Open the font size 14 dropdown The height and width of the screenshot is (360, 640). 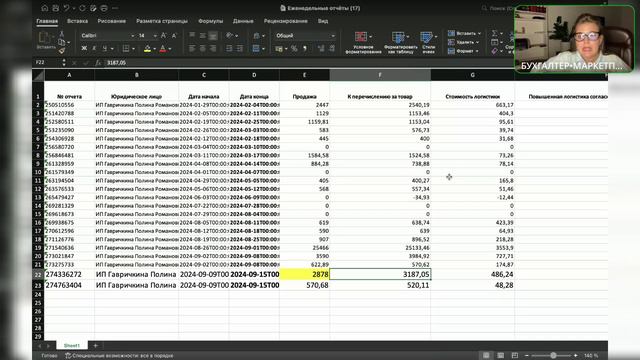click(x=155, y=36)
